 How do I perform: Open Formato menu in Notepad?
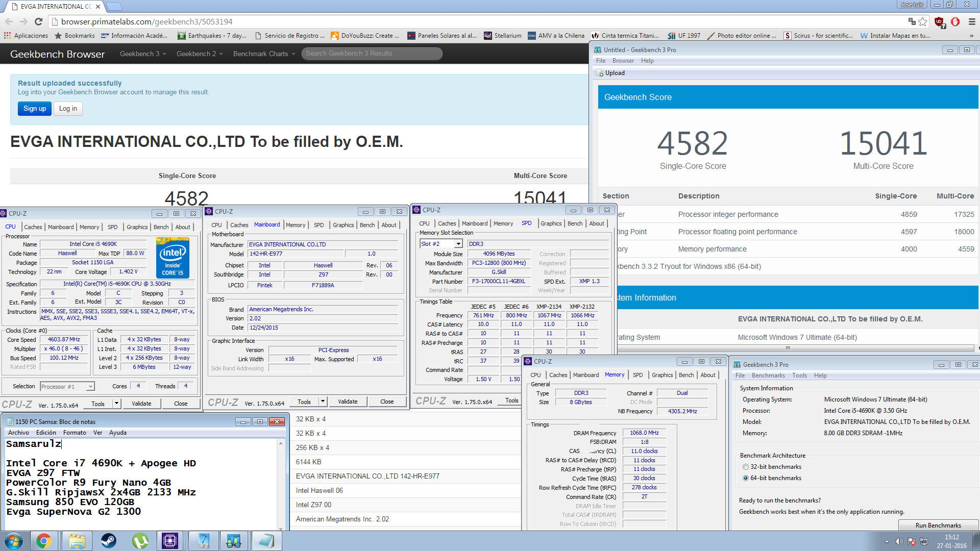(x=75, y=433)
